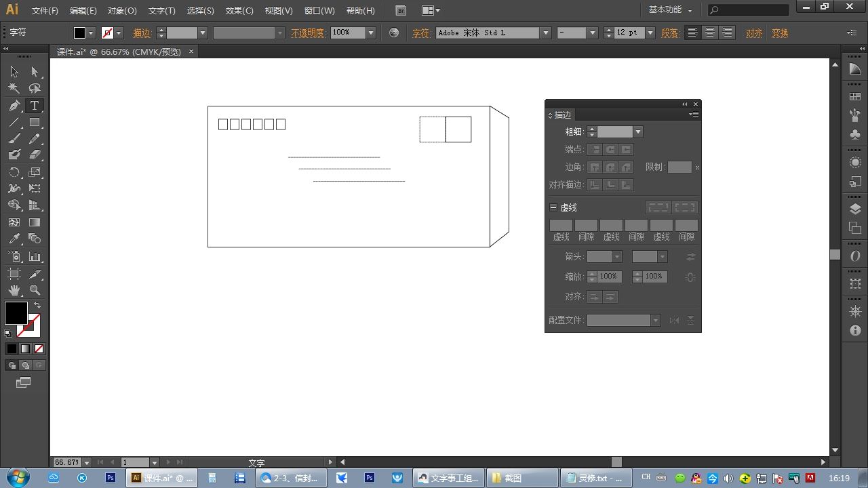Open the 配置文件 profile dropdown

[656, 321]
